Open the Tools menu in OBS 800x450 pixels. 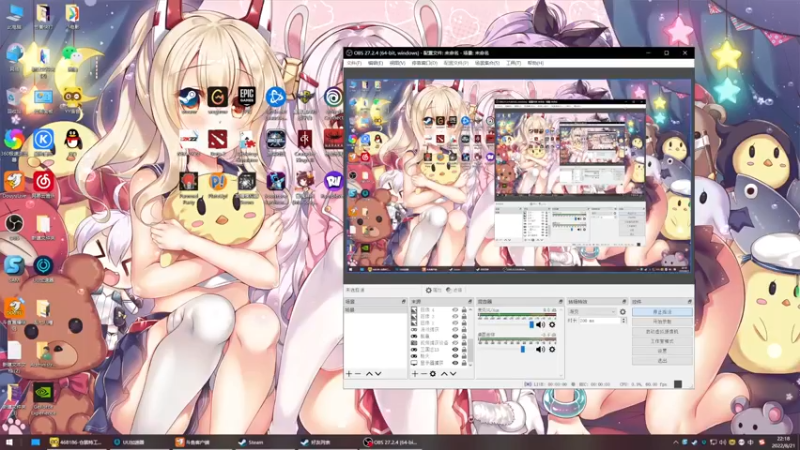512,62
